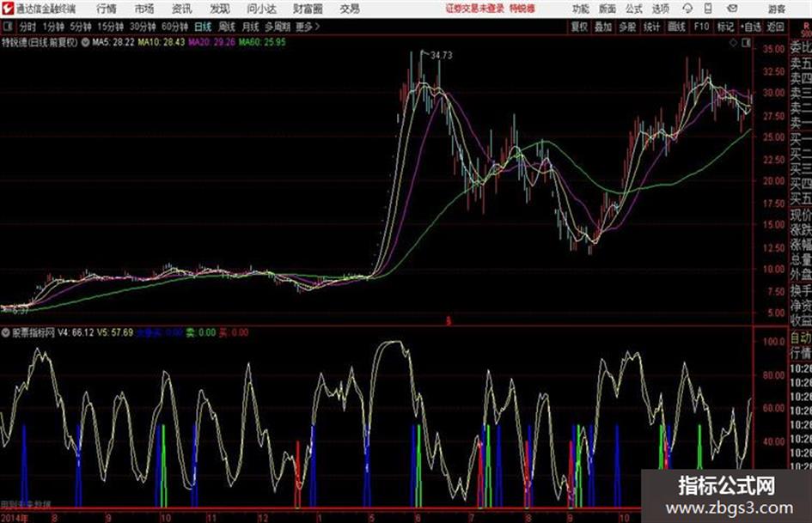Click the MA5: 28.22 indicator label
Viewport: 812px width, 523px height.
[x=113, y=42]
